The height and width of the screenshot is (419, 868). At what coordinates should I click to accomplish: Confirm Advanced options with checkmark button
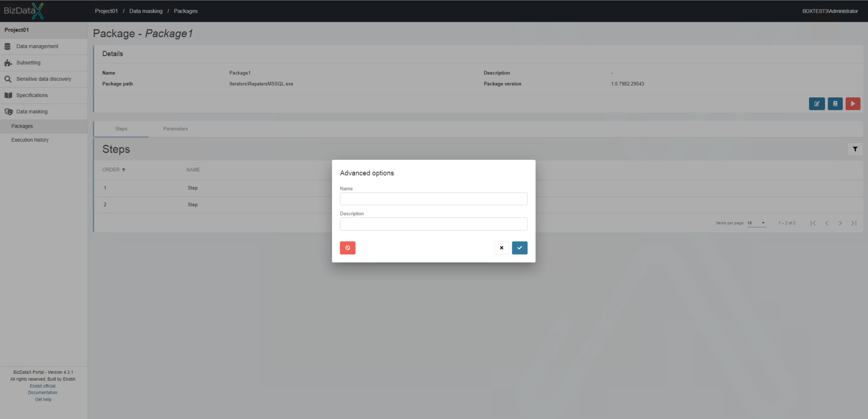click(x=520, y=248)
